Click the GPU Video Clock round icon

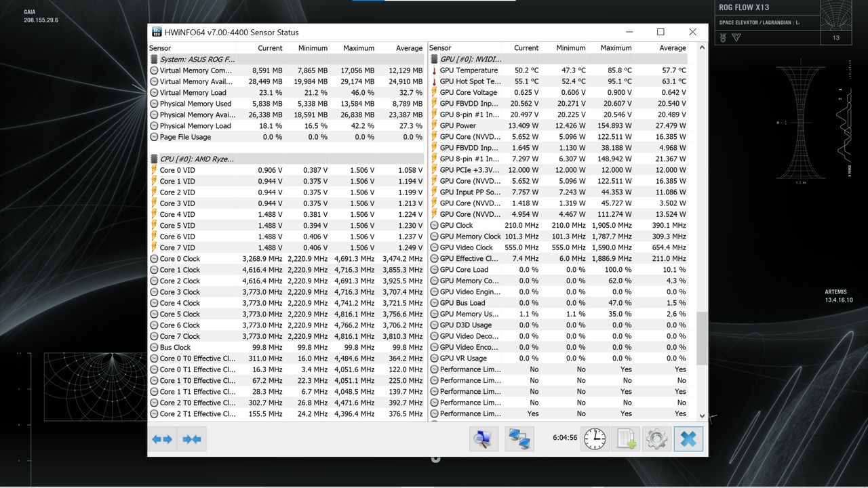coord(435,247)
